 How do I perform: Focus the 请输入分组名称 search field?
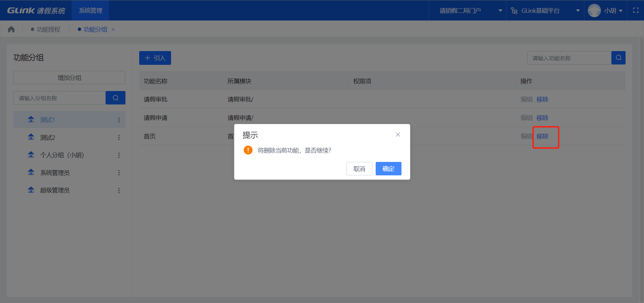[59, 98]
